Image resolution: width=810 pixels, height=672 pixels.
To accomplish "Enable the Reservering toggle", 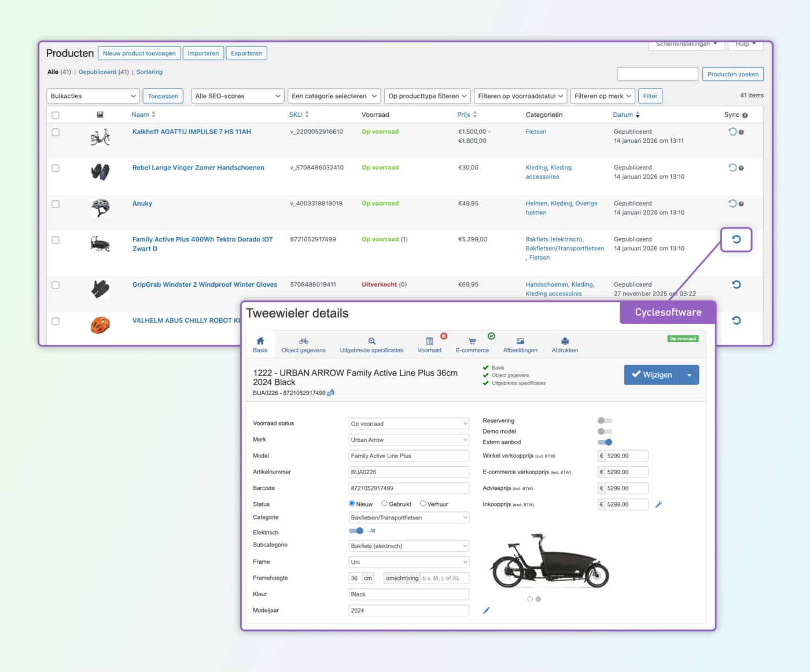I will [x=605, y=420].
